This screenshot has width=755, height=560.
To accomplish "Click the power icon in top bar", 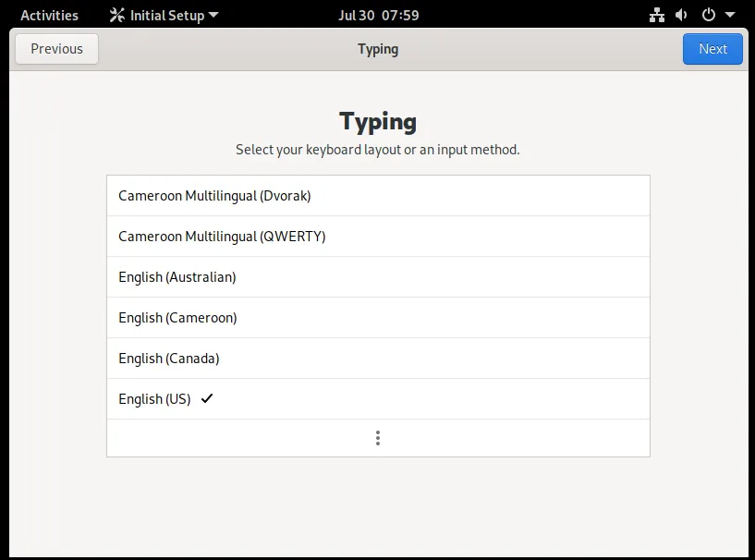I will coord(709,15).
